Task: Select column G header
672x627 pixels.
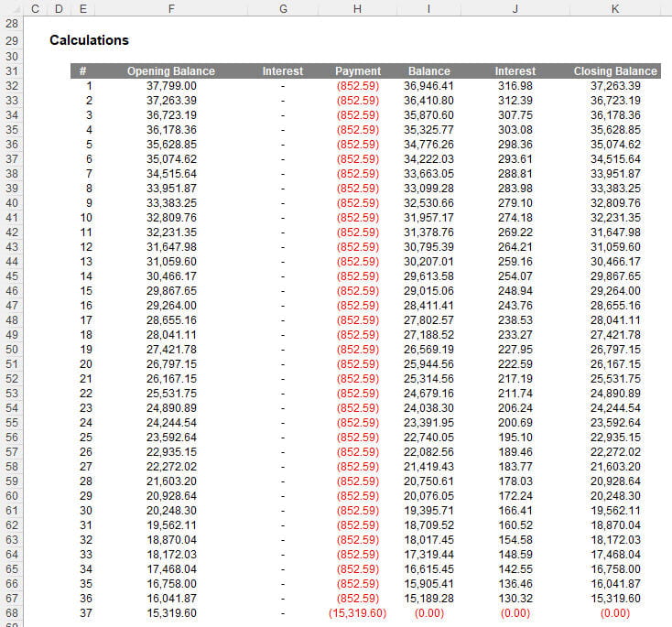Action: point(283,8)
